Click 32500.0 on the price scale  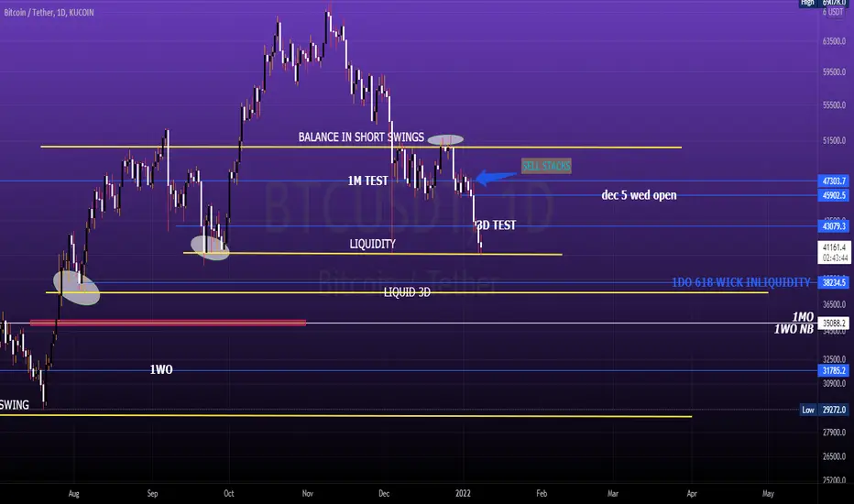click(835, 359)
